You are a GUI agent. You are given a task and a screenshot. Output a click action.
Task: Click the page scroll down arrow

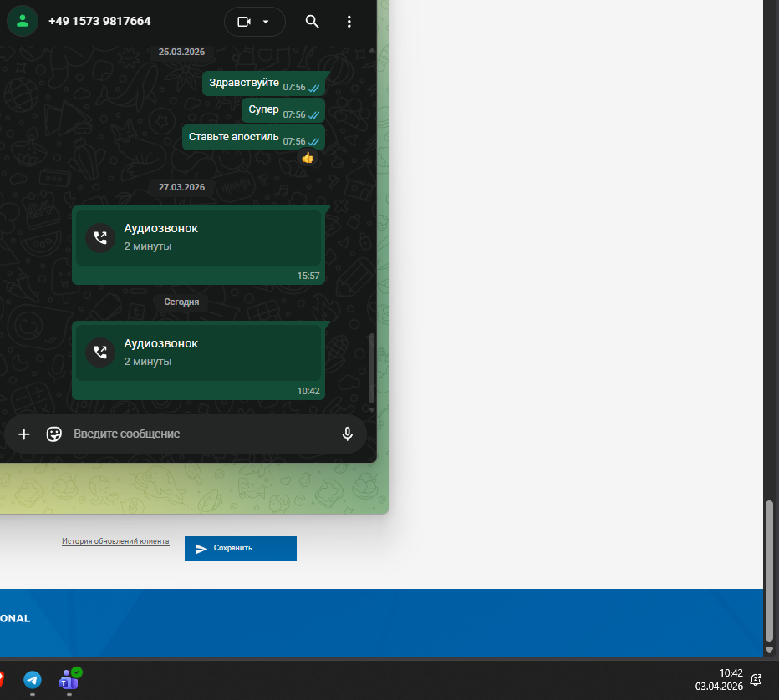(x=769, y=650)
